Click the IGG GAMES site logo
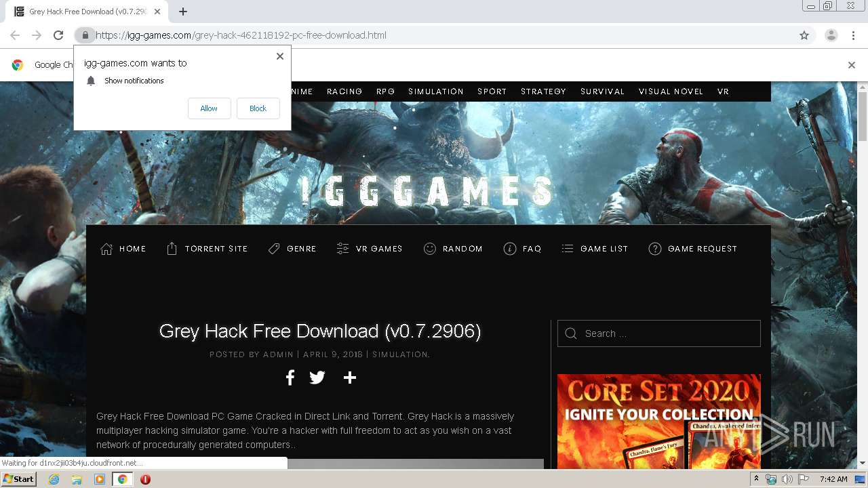 pos(428,191)
